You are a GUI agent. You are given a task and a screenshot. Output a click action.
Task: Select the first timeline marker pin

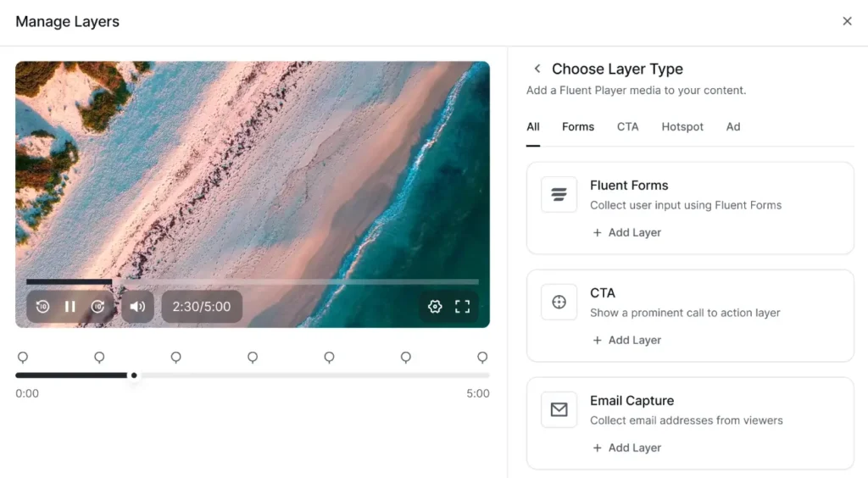[23, 358]
